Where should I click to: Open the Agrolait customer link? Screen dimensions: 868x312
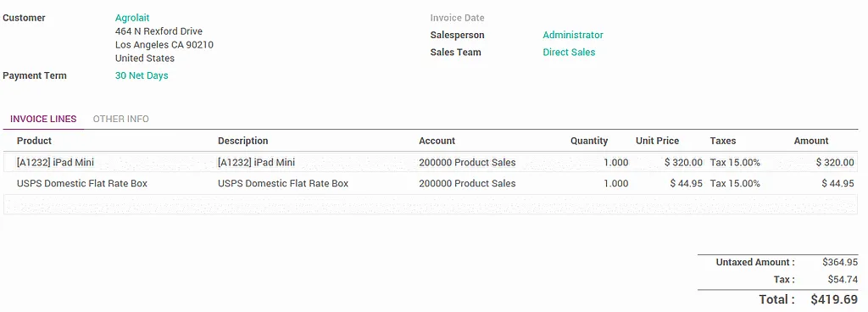click(132, 18)
